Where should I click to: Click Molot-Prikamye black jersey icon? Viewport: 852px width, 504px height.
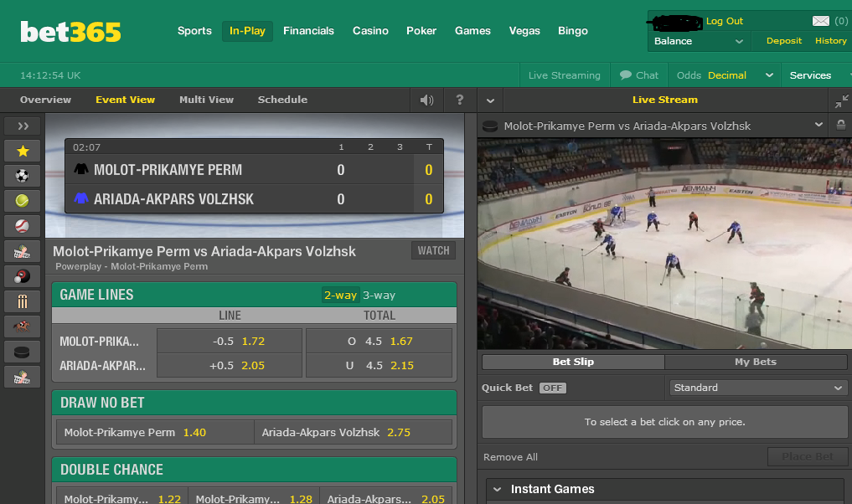tap(81, 169)
